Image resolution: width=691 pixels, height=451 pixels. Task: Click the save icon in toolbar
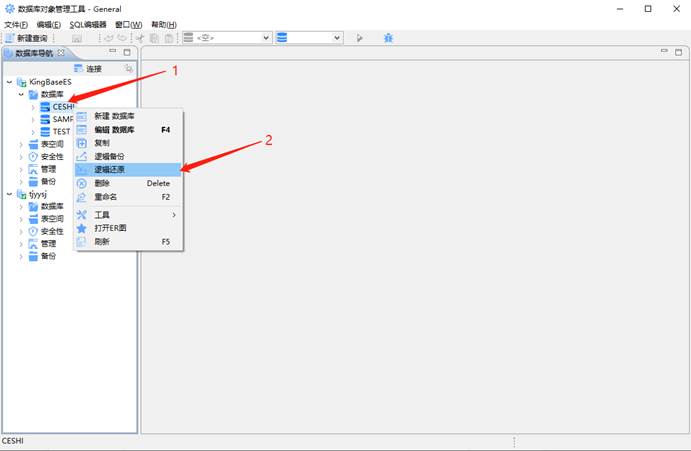tap(77, 38)
